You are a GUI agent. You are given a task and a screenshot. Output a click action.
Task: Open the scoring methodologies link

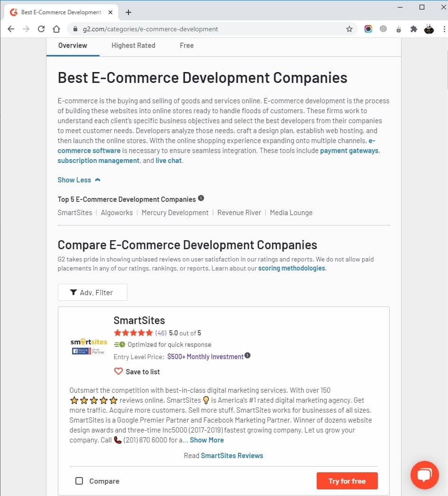point(292,268)
